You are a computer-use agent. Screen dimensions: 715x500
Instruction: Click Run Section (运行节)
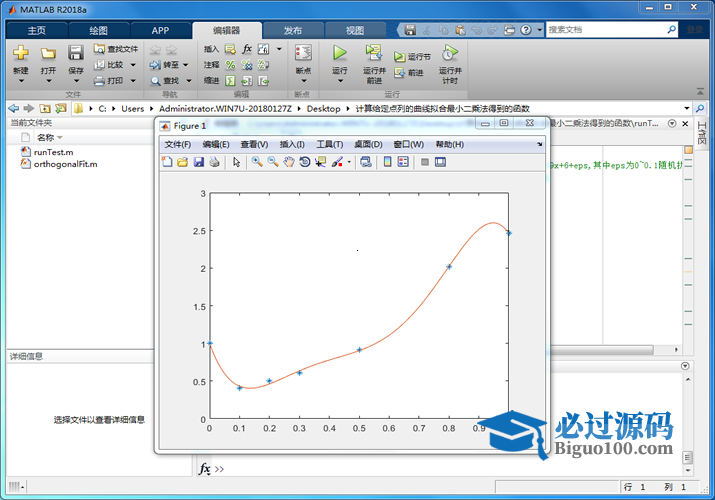click(x=412, y=57)
